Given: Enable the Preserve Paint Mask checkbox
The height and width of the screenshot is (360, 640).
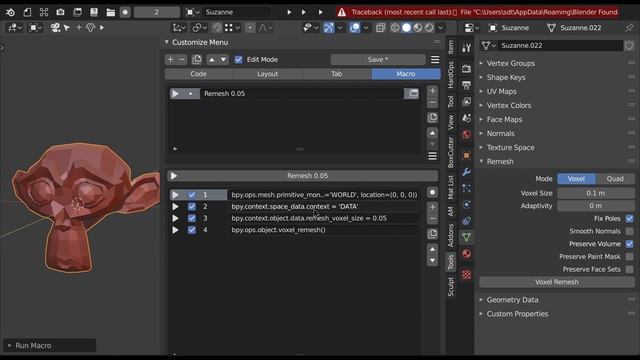Looking at the screenshot, I should [x=629, y=256].
